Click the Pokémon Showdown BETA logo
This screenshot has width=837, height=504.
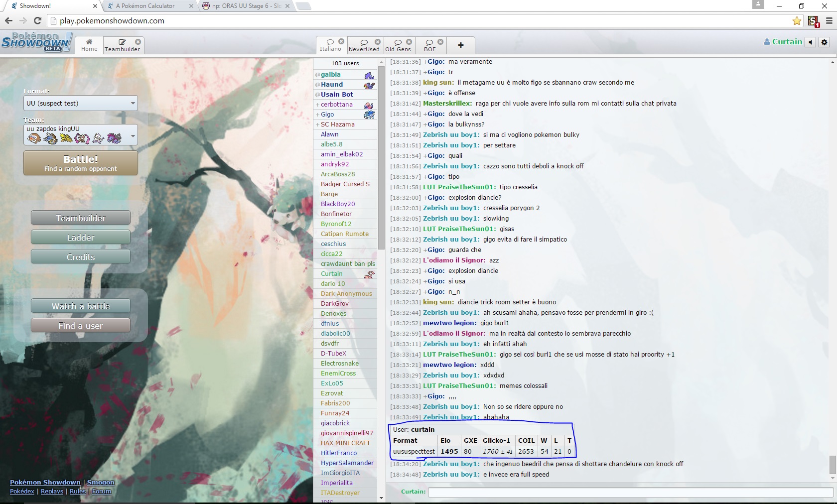pyautogui.click(x=36, y=42)
